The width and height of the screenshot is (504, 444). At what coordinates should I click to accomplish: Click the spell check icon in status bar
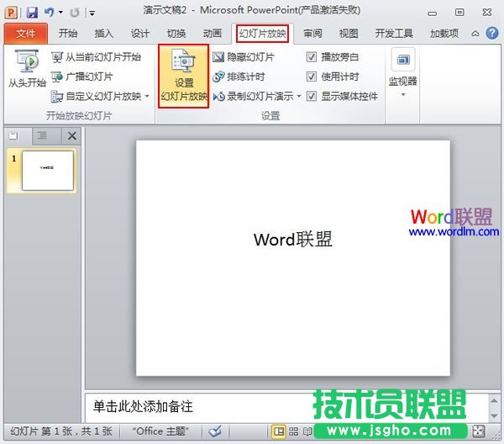click(x=215, y=431)
